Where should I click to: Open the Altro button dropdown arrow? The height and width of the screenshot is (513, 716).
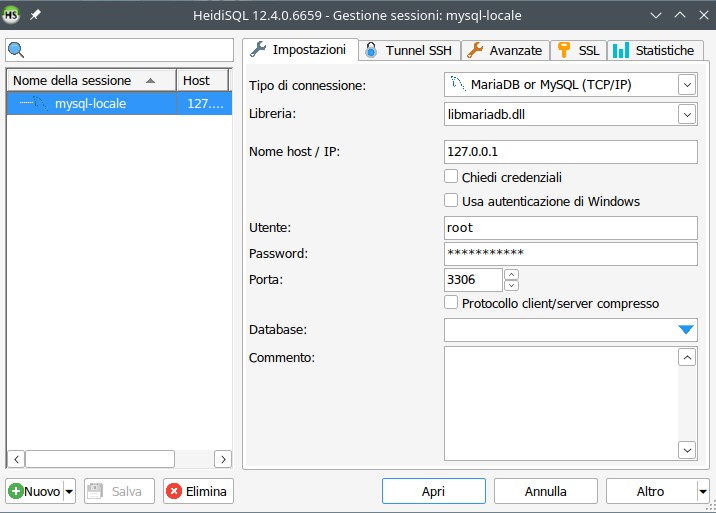(x=703, y=492)
